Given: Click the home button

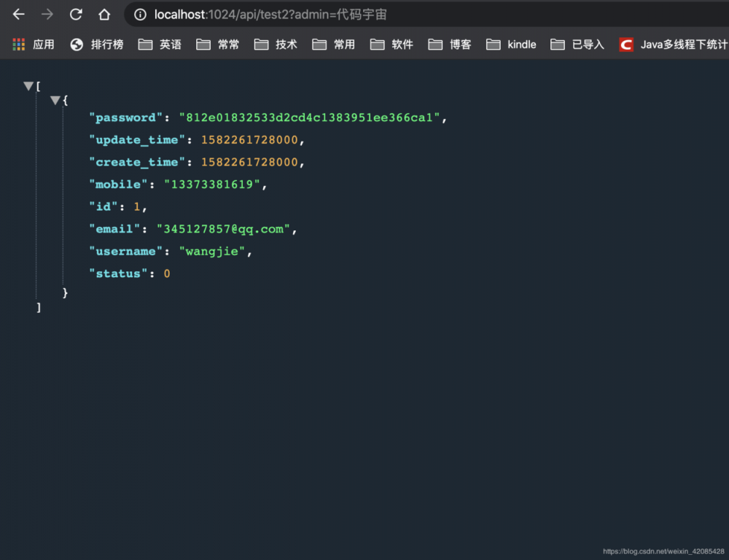Looking at the screenshot, I should click(104, 14).
